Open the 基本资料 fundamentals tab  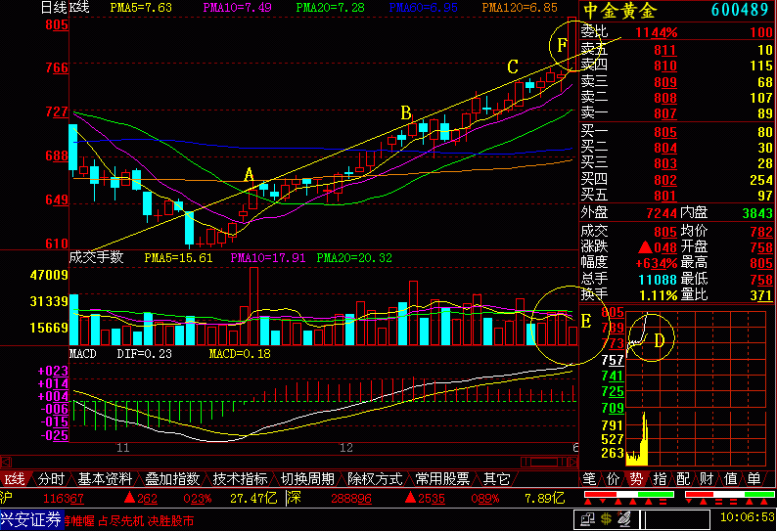click(105, 479)
